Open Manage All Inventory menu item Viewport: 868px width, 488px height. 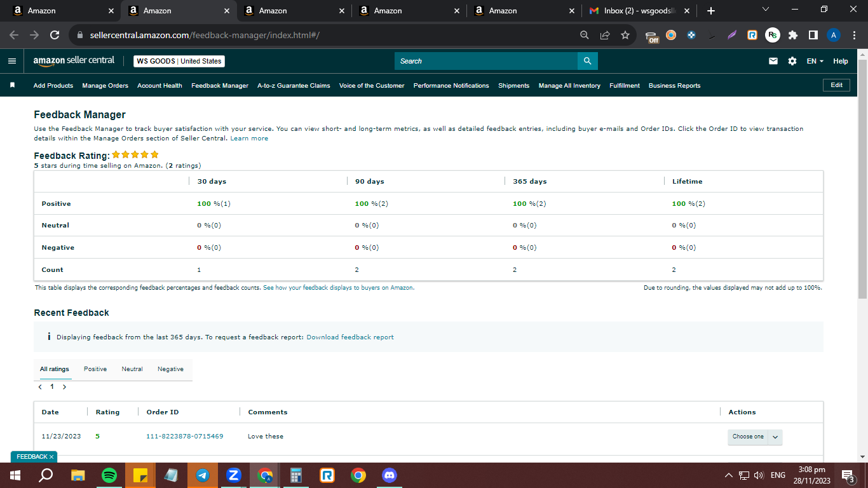click(569, 85)
